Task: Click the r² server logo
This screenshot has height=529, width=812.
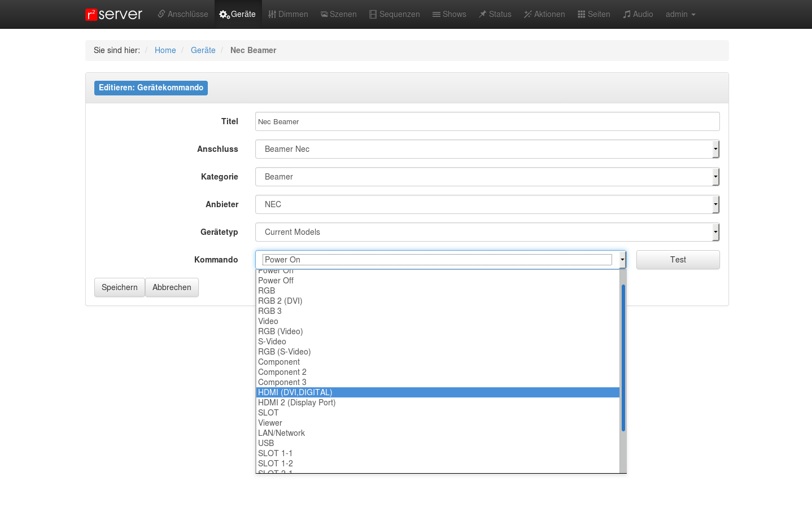Action: click(x=113, y=14)
